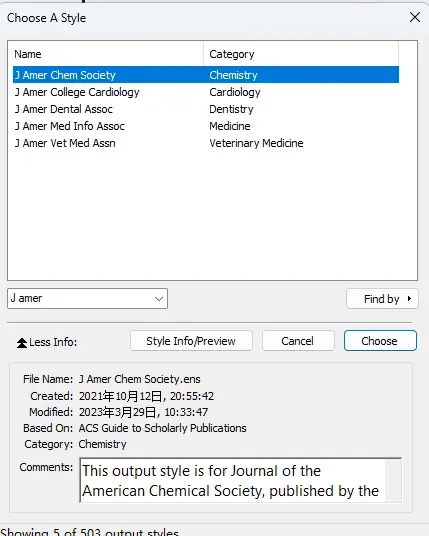The width and height of the screenshot is (429, 536).
Task: Click the Less Info label
Action: tap(53, 342)
